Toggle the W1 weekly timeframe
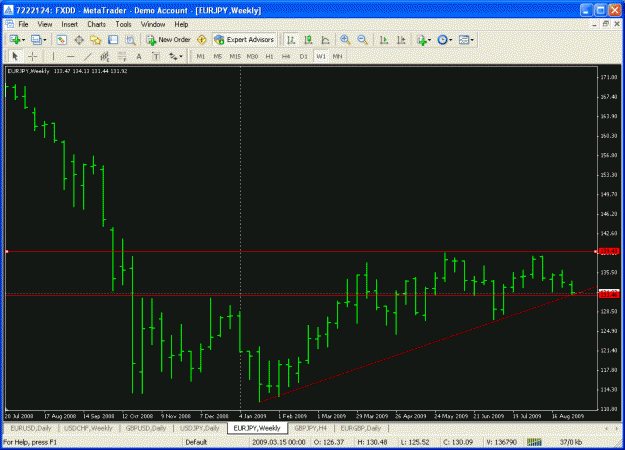This screenshot has height=450, width=625. [320, 57]
